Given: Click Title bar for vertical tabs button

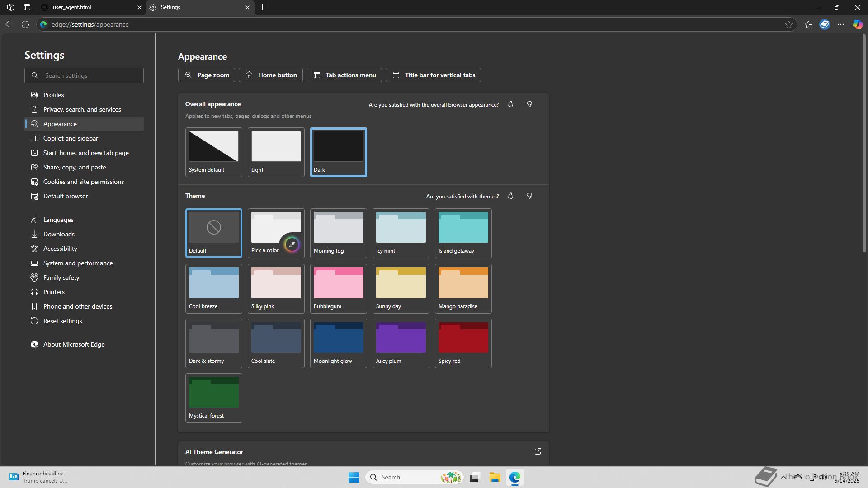Looking at the screenshot, I should (x=433, y=75).
